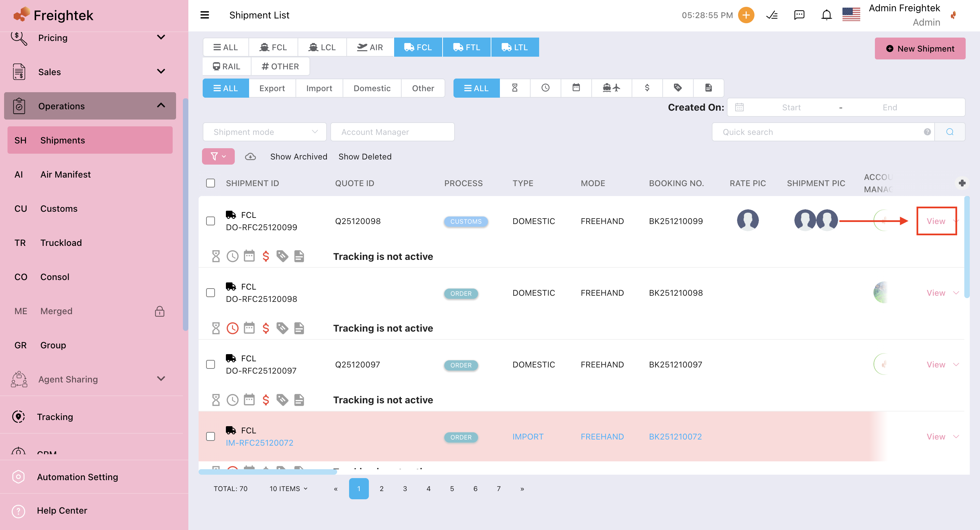Switch to the AIR shipment tab
980x530 pixels.
tap(370, 47)
